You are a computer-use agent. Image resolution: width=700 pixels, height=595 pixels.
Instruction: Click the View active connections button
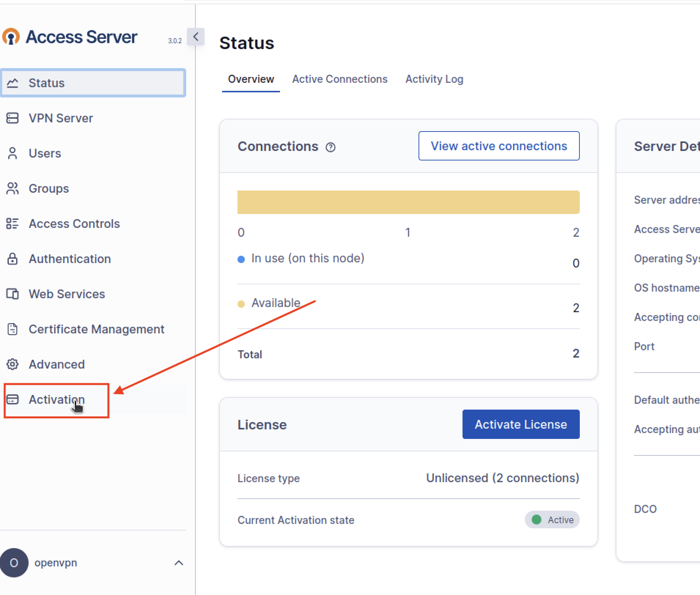tap(498, 146)
